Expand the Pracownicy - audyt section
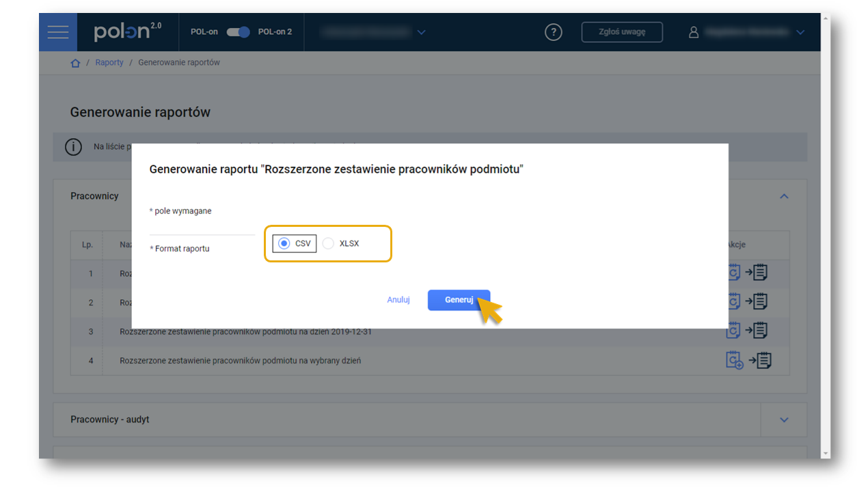This screenshot has height=492, width=868. coord(784,420)
